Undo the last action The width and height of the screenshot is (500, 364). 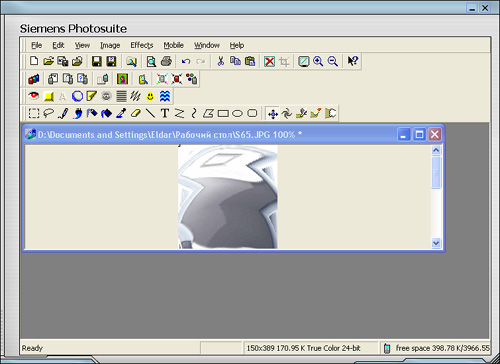tap(186, 61)
